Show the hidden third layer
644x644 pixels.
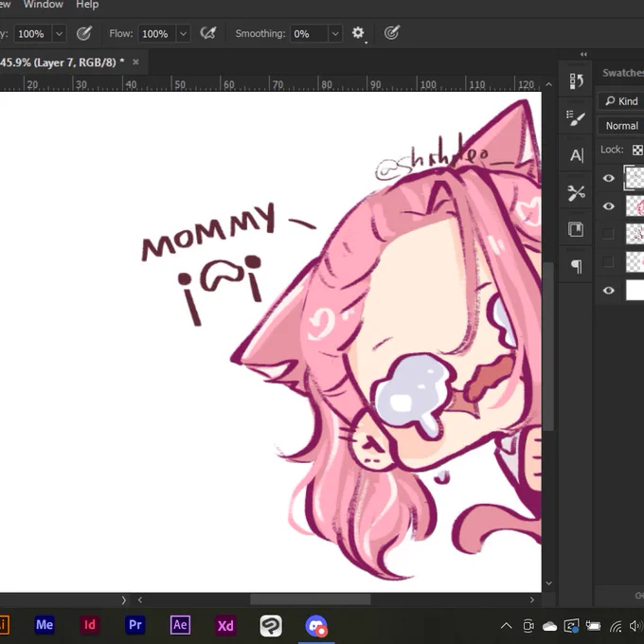tap(608, 234)
